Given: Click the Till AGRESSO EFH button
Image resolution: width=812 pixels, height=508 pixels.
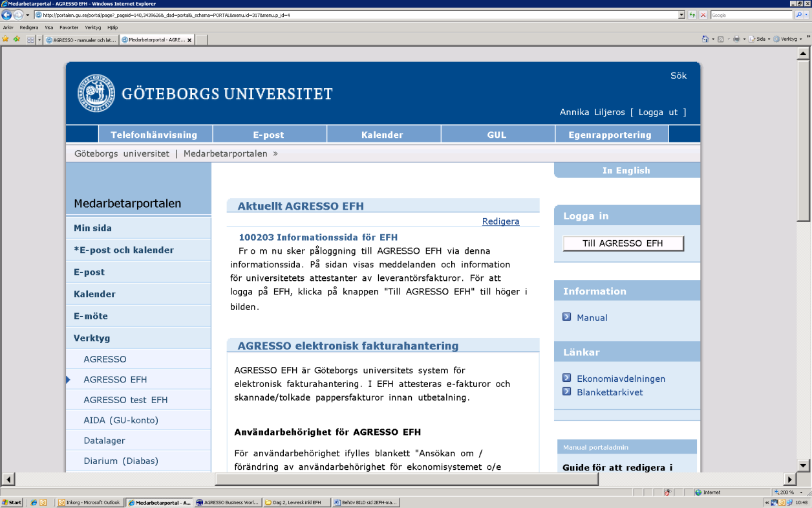Looking at the screenshot, I should (x=623, y=243).
